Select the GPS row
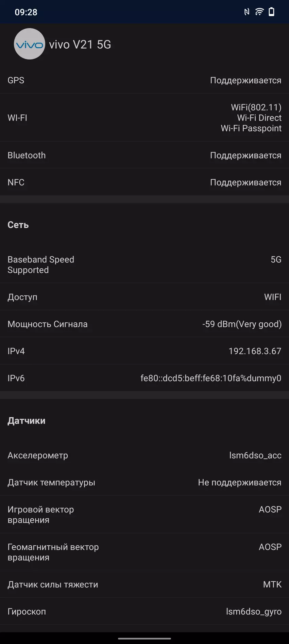289x644 pixels. [144, 80]
